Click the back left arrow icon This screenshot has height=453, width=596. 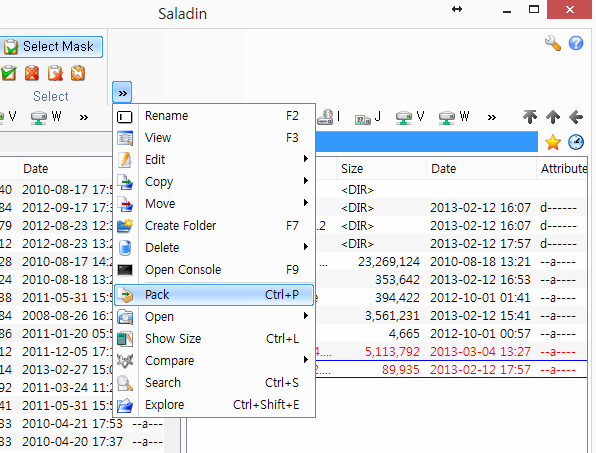[576, 117]
